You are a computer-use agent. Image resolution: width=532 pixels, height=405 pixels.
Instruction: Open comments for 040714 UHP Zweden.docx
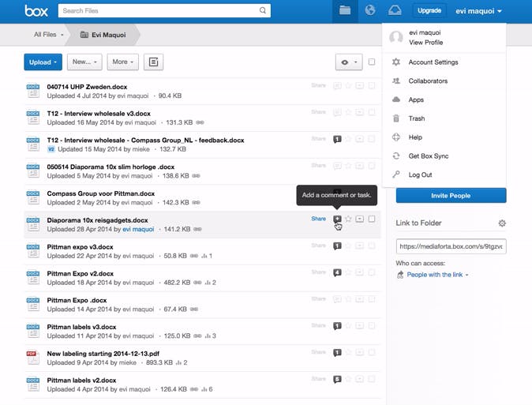(337, 85)
